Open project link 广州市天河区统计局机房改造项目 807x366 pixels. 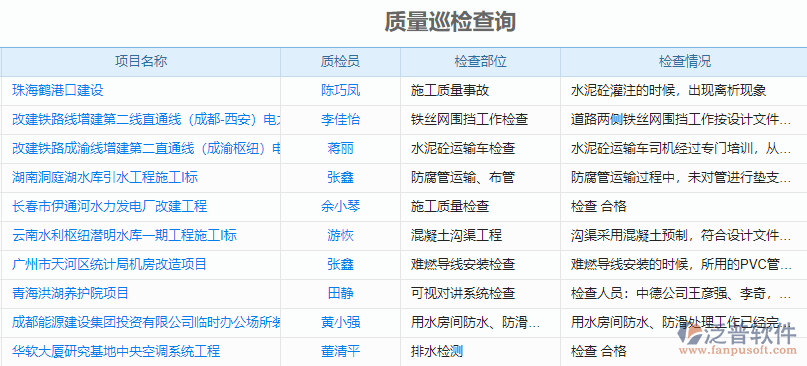(x=110, y=265)
